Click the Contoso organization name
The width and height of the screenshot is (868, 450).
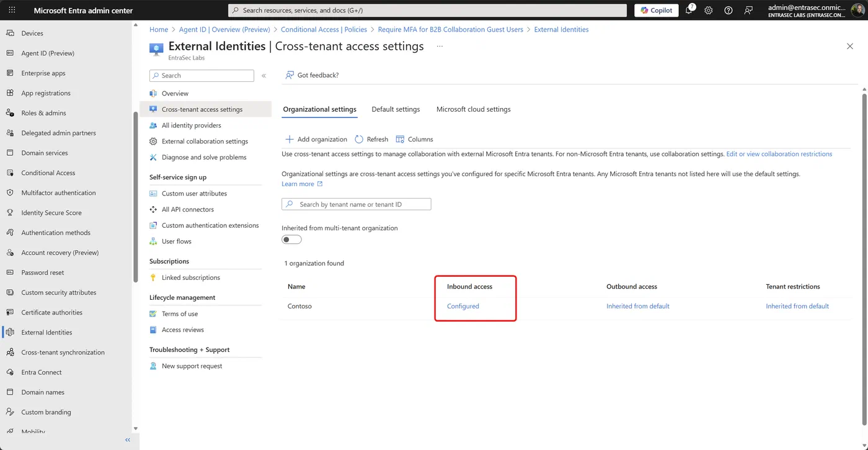pyautogui.click(x=299, y=306)
